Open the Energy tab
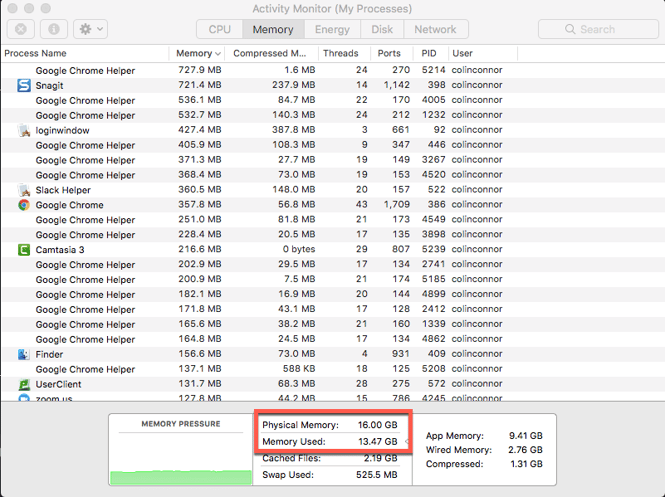 click(x=332, y=29)
